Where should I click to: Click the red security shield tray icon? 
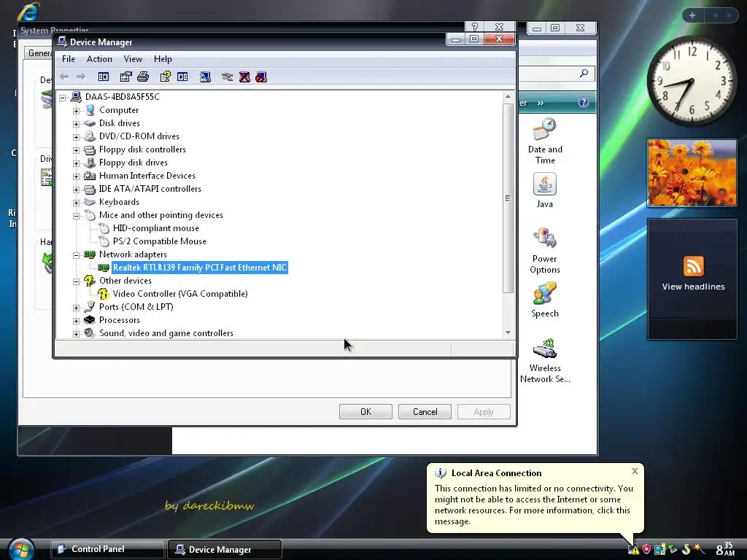(x=646, y=550)
